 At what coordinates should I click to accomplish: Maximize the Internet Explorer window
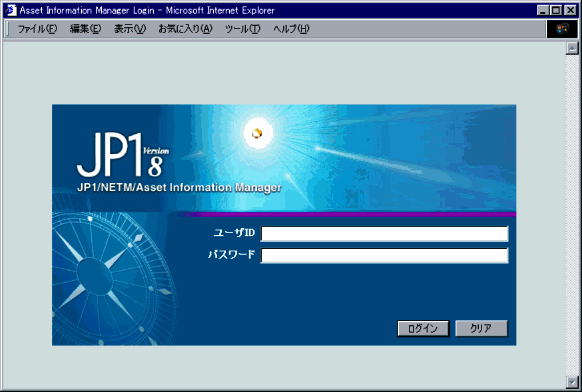[x=556, y=10]
